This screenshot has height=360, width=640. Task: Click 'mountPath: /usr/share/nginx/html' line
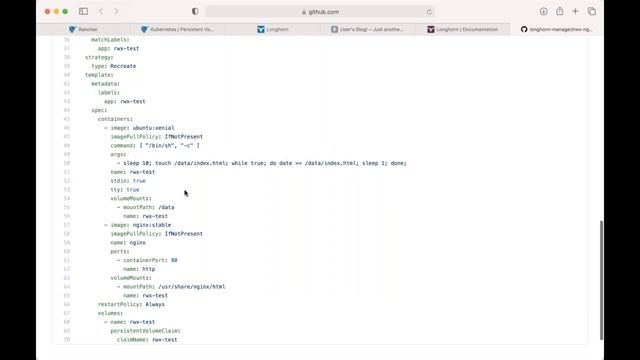pos(171,287)
